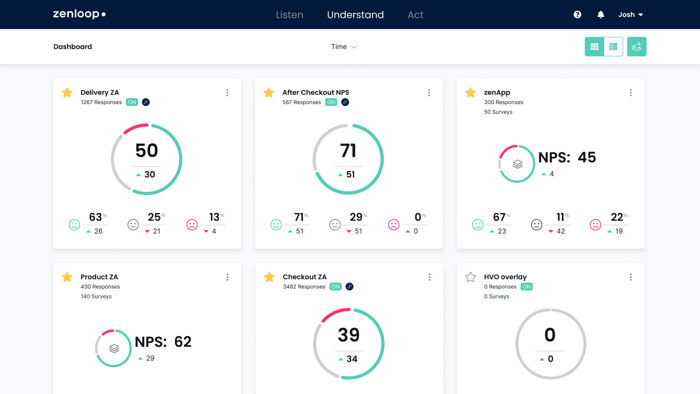Click Checkout ZA link icon
The image size is (700, 394).
click(350, 286)
